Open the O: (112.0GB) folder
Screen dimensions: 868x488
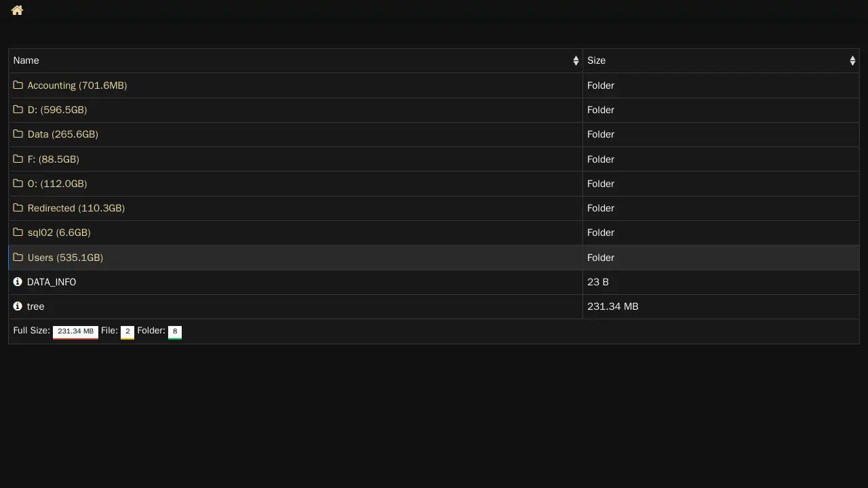click(57, 184)
